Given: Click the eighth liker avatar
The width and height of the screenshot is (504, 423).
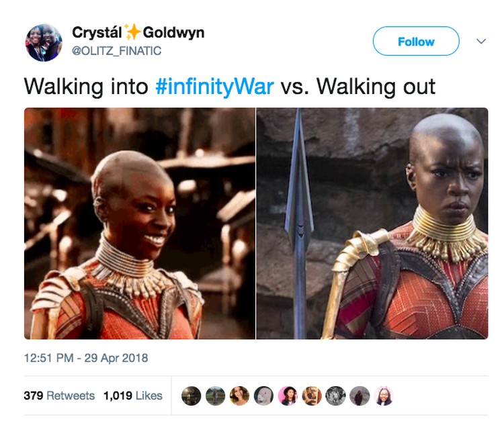Looking at the screenshot, I should (x=360, y=395).
